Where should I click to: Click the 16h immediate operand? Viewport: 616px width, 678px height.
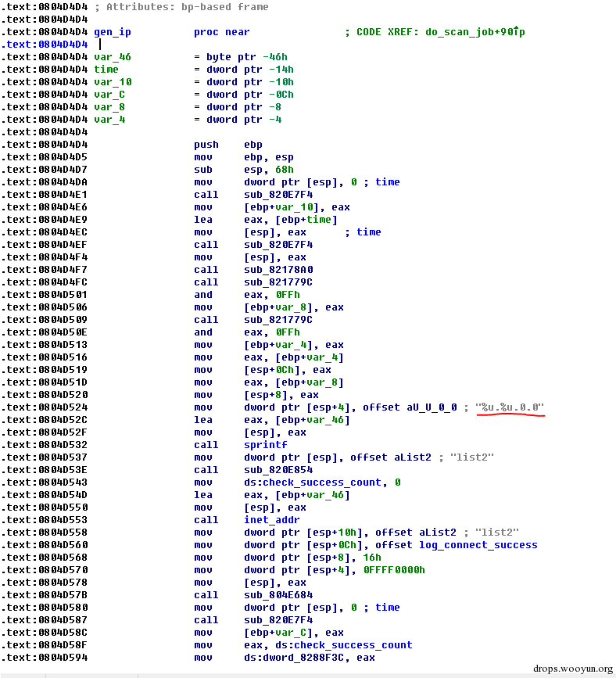pyautogui.click(x=372, y=558)
